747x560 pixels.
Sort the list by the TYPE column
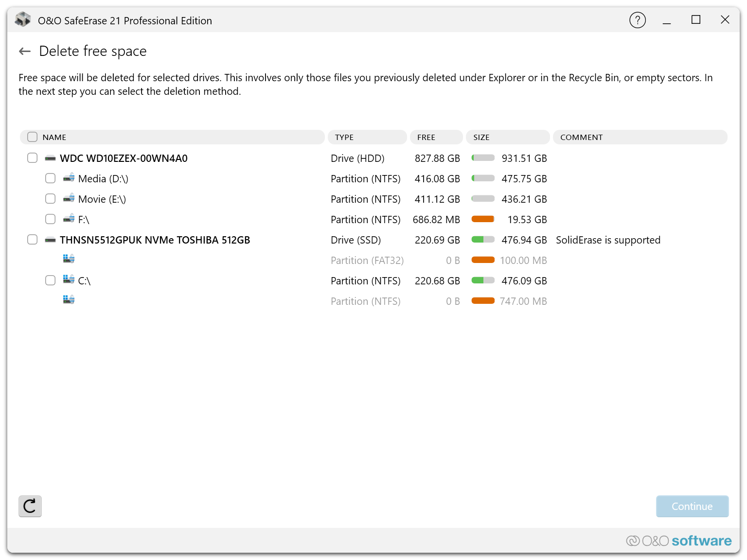pos(367,137)
